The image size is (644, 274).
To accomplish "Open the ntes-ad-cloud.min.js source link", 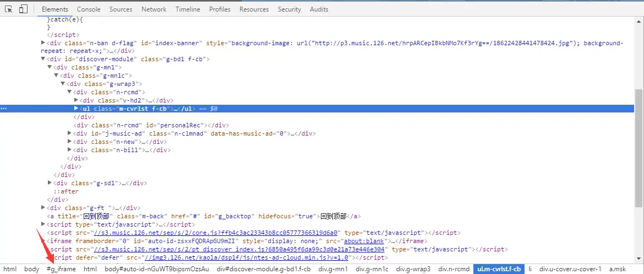I will [247, 257].
